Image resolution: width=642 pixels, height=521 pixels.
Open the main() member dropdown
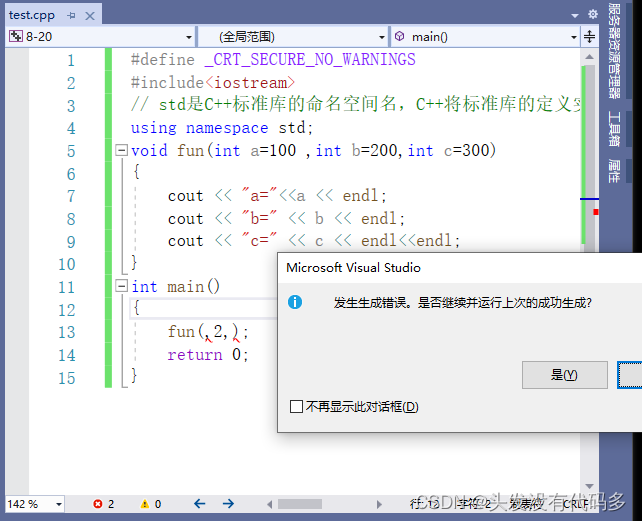574,37
